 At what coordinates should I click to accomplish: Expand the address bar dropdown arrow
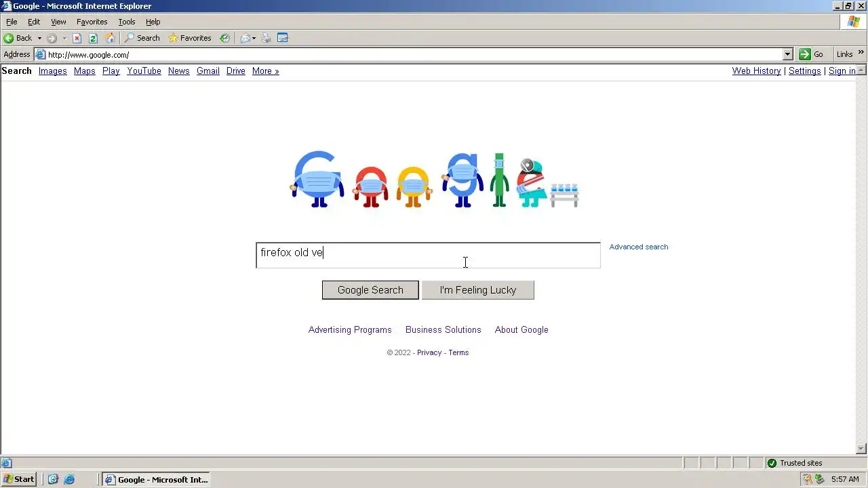(787, 54)
